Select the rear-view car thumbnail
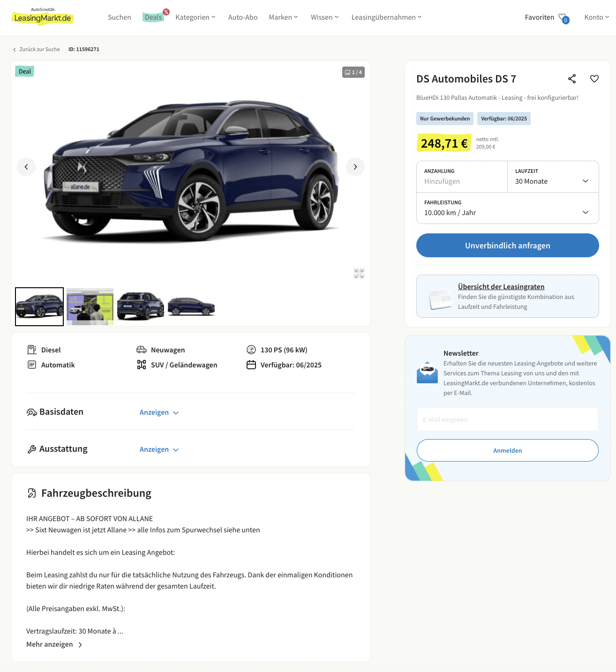 (141, 306)
